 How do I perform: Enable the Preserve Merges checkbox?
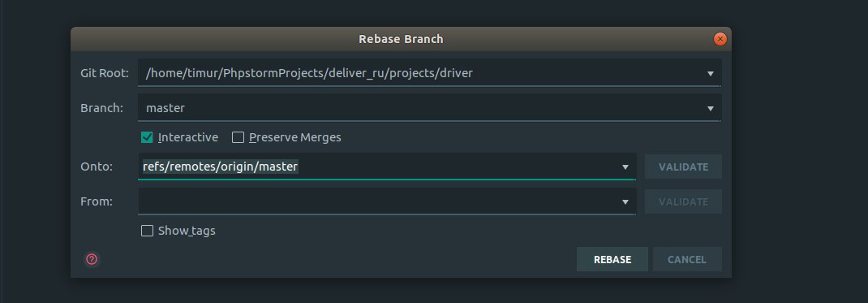pyautogui.click(x=238, y=137)
